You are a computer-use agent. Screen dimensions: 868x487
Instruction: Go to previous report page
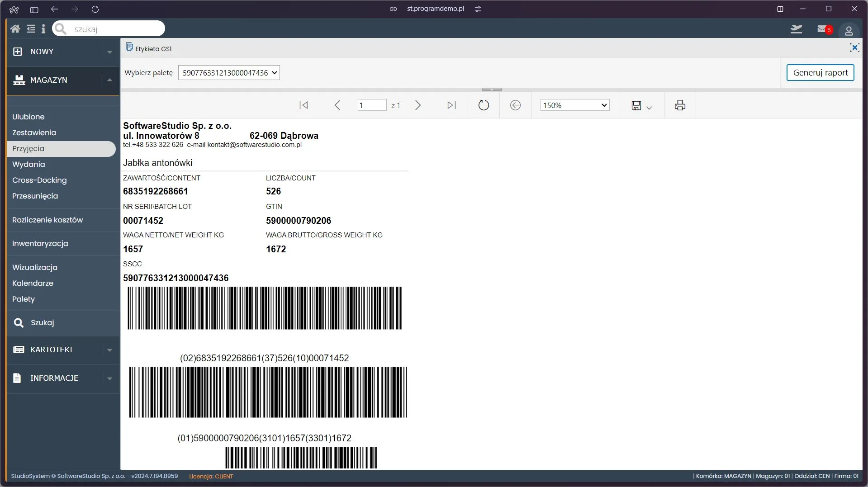tap(337, 105)
